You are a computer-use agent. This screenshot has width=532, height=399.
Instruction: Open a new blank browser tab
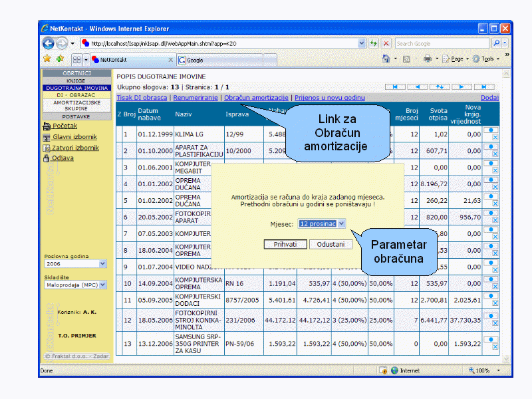[x=270, y=60]
